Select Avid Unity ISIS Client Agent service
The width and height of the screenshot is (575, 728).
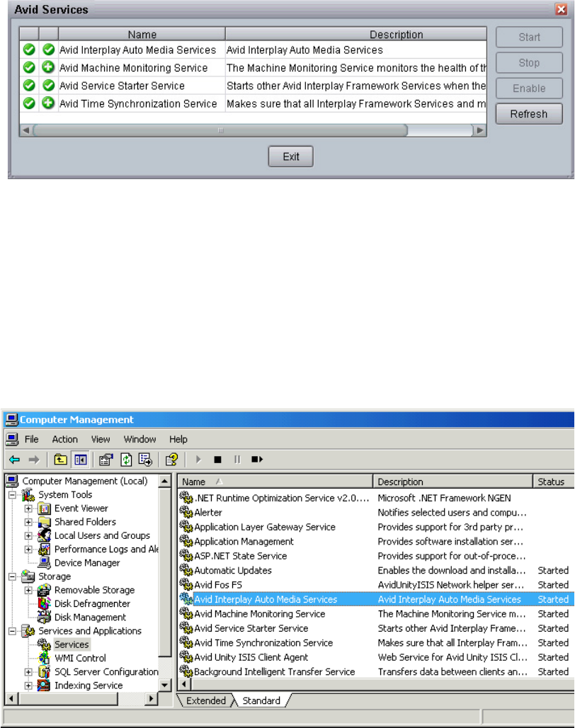tap(376, 657)
